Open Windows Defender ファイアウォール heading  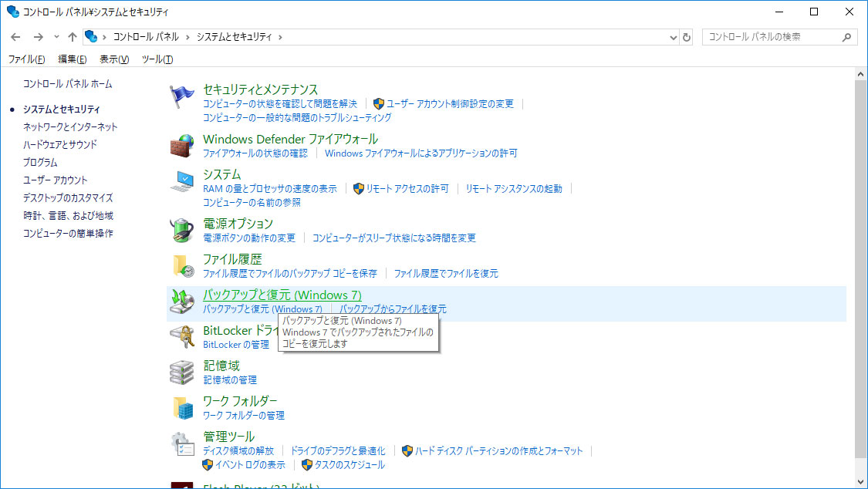(290, 139)
